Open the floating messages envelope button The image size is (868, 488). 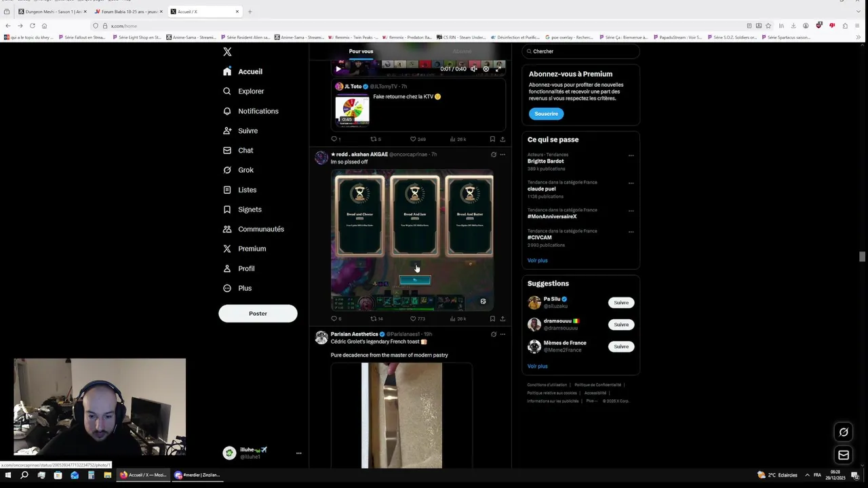844,455
